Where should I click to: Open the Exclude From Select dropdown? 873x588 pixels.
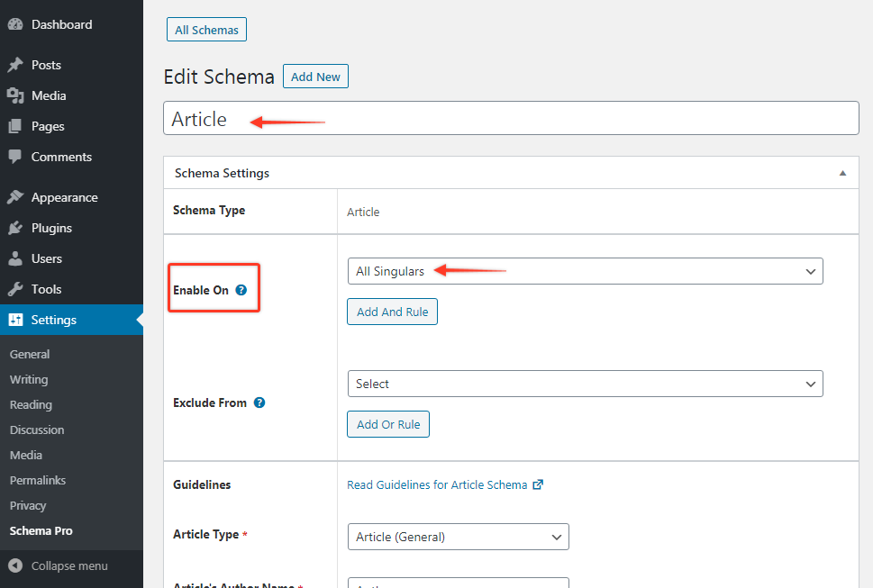point(585,384)
